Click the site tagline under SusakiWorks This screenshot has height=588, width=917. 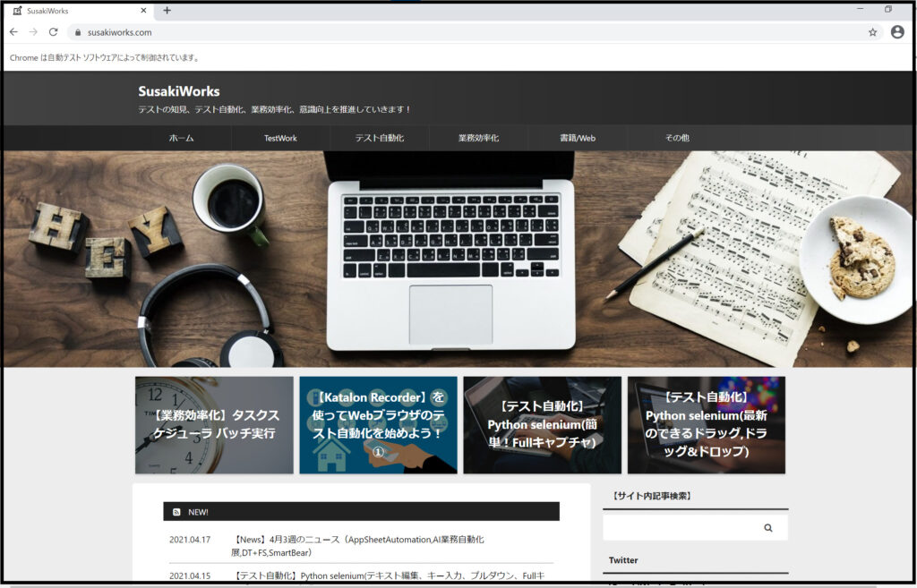click(275, 109)
